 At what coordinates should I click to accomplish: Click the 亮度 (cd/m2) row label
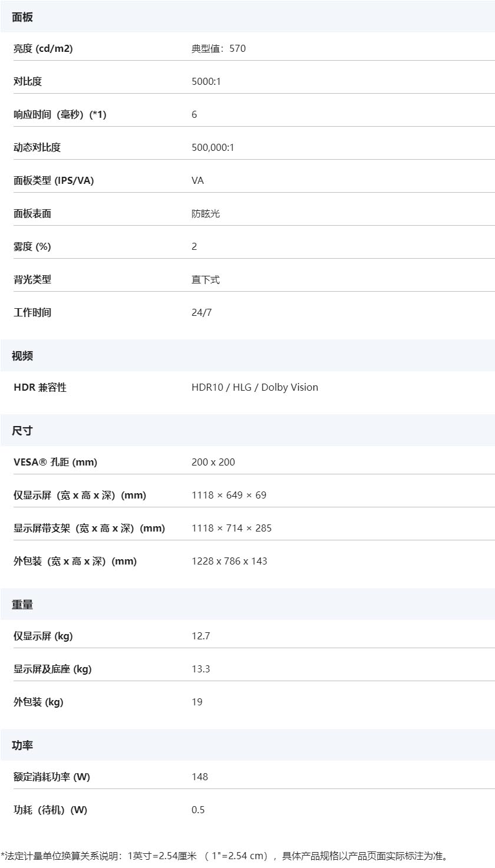point(43,49)
